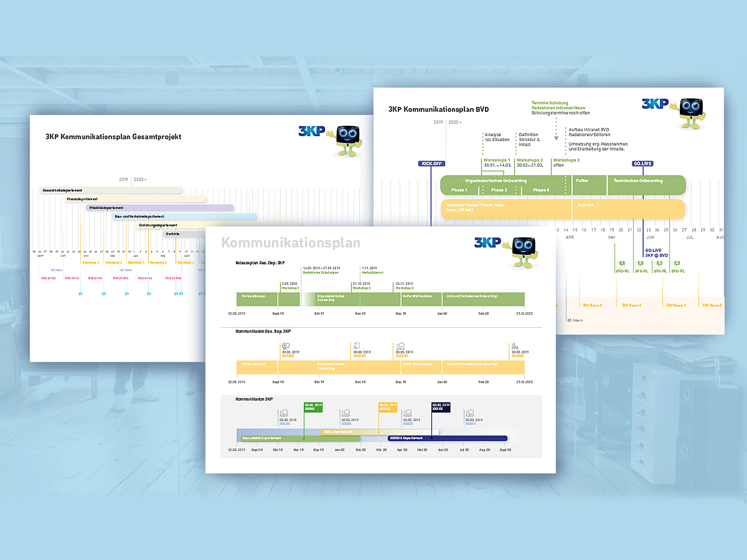Click the BVD-NL icon numbered 3

tap(659, 264)
